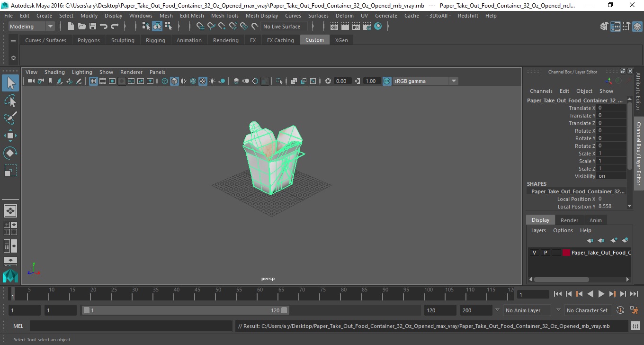Screen dimensions: 644x345
Task: Open the render view window icon
Action: [334, 27]
